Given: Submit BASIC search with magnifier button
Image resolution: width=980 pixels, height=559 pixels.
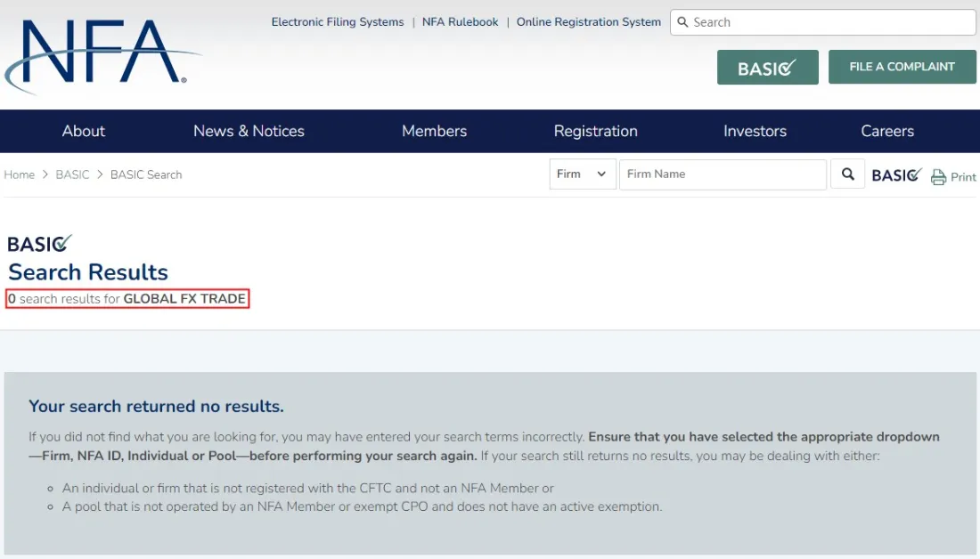Looking at the screenshot, I should point(847,174).
